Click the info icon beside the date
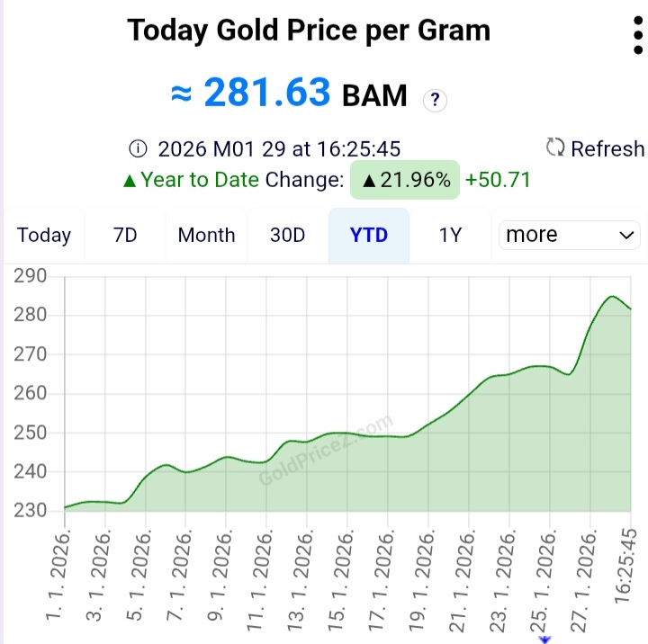This screenshot has height=644, width=648. [138, 148]
